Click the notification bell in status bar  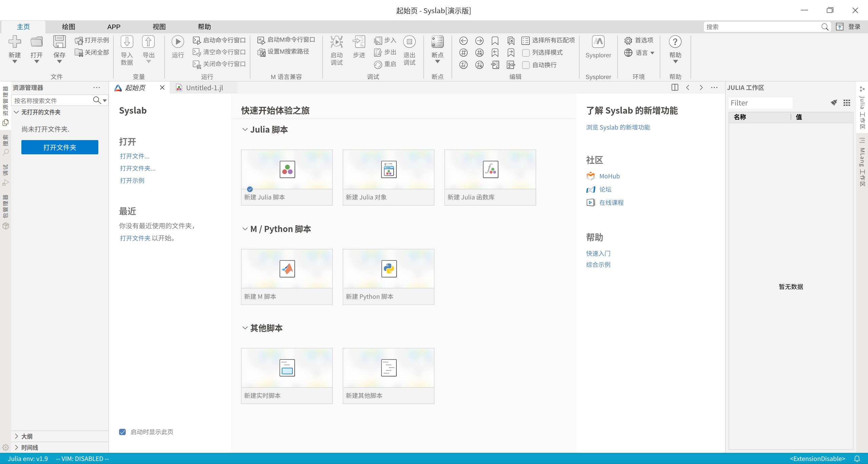coord(857,459)
